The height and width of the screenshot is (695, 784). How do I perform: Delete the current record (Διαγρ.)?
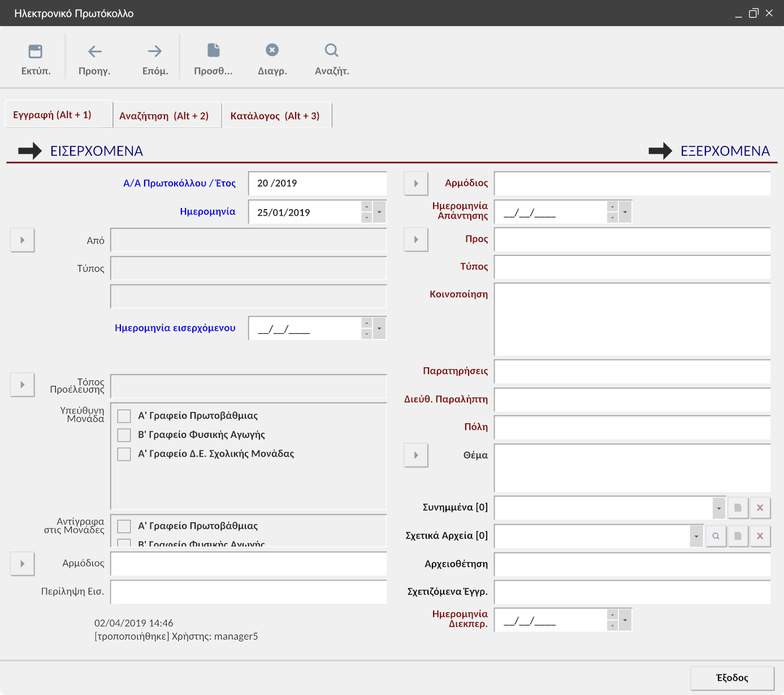[272, 51]
